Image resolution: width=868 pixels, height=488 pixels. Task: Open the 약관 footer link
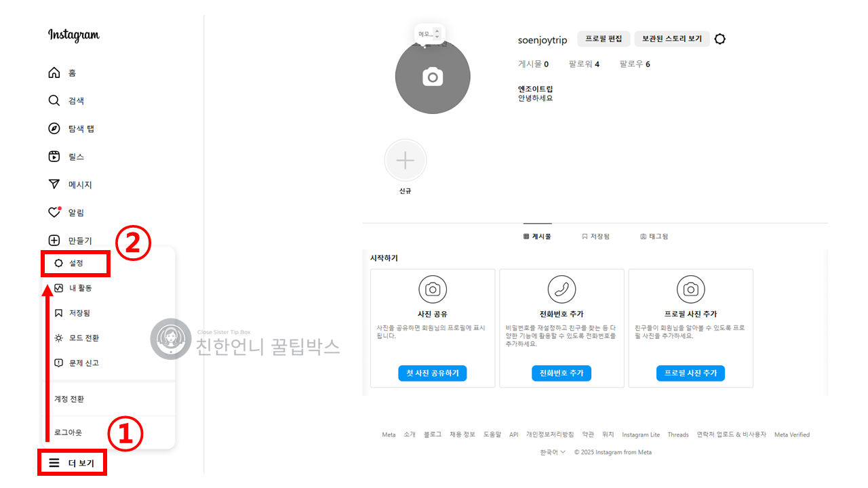tap(588, 434)
